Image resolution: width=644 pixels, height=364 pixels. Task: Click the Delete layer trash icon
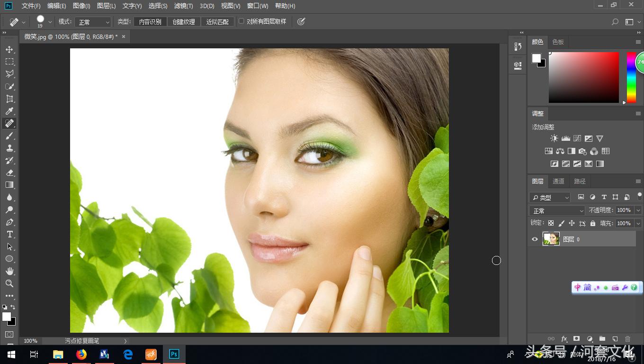coord(627,339)
